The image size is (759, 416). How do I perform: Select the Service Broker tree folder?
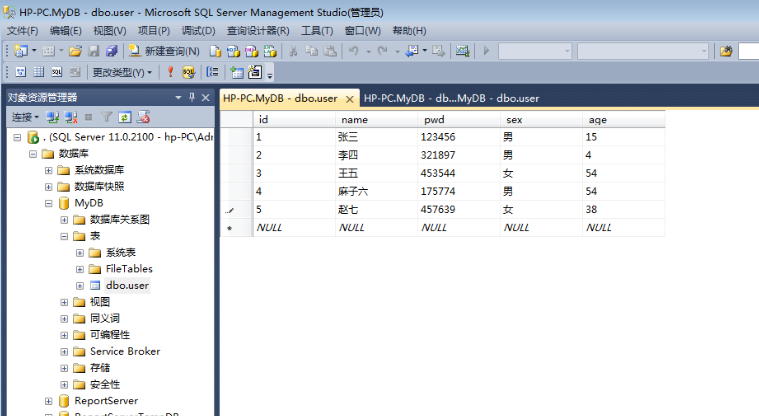point(125,352)
